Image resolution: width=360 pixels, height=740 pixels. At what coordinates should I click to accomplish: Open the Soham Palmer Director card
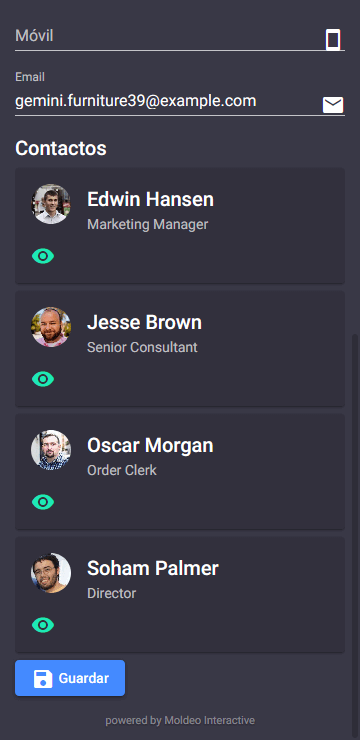(180, 595)
